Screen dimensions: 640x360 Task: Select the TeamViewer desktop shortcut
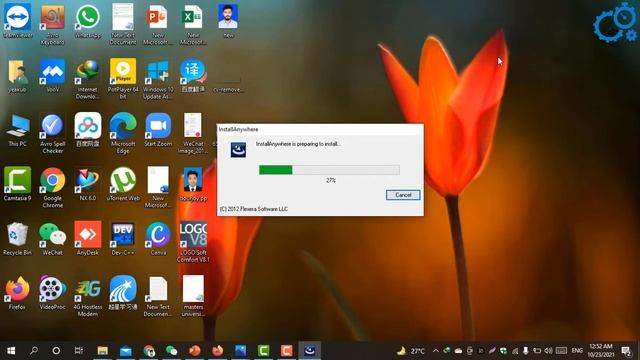(18, 21)
